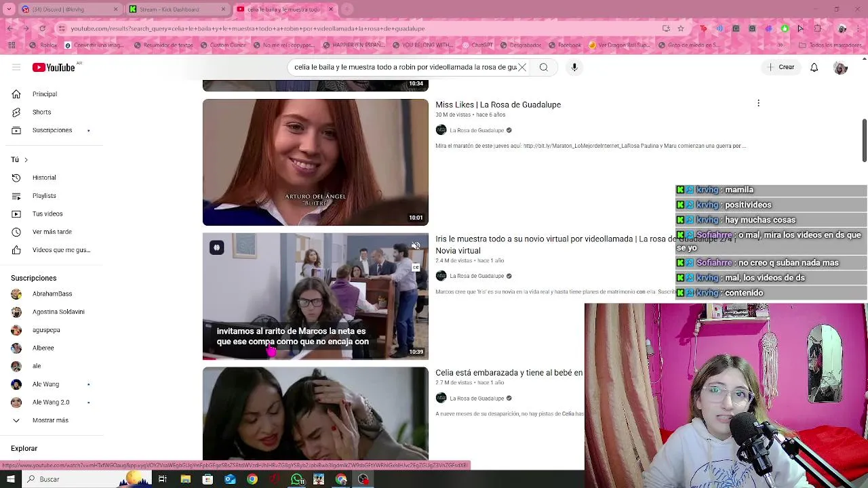
Task: Open File Explorer from the taskbar
Action: pos(185,479)
